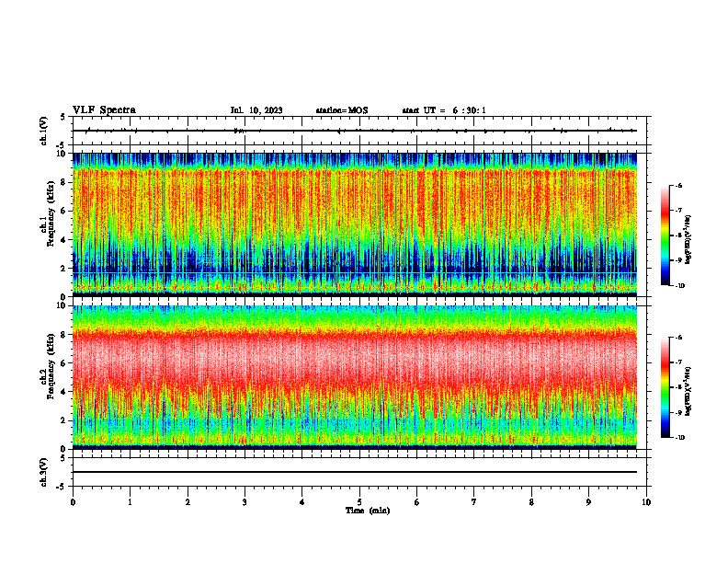
Task: Click the ch.1 'Frequency (kHz)' axis label
Action: click(x=51, y=213)
